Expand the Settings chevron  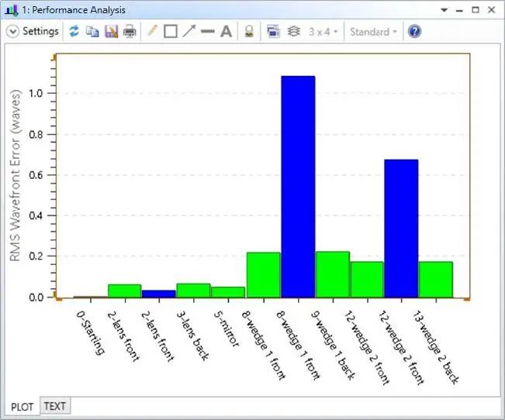point(13,32)
